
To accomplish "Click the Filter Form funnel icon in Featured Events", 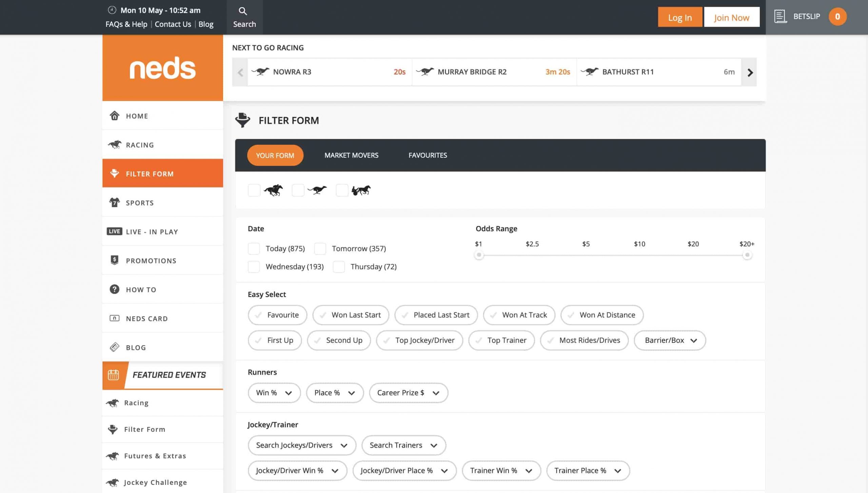I will point(113,429).
